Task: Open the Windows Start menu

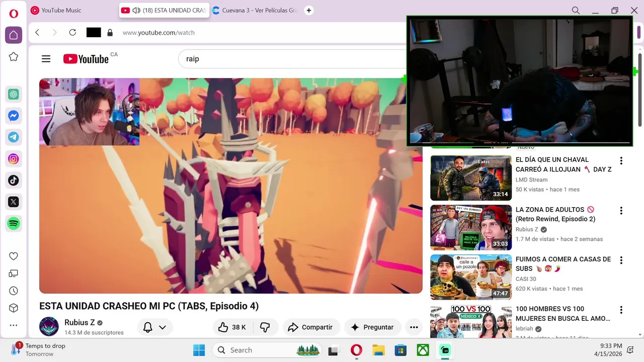Action: (x=199, y=350)
